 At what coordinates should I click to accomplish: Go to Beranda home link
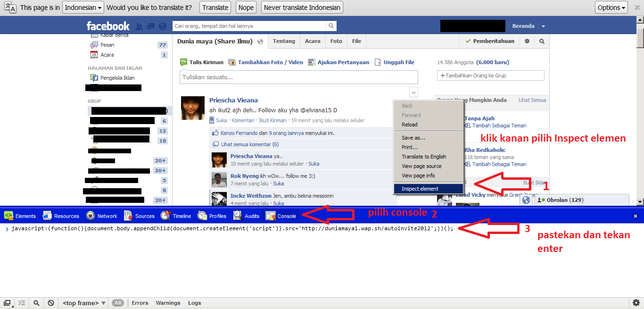pyautogui.click(x=523, y=26)
